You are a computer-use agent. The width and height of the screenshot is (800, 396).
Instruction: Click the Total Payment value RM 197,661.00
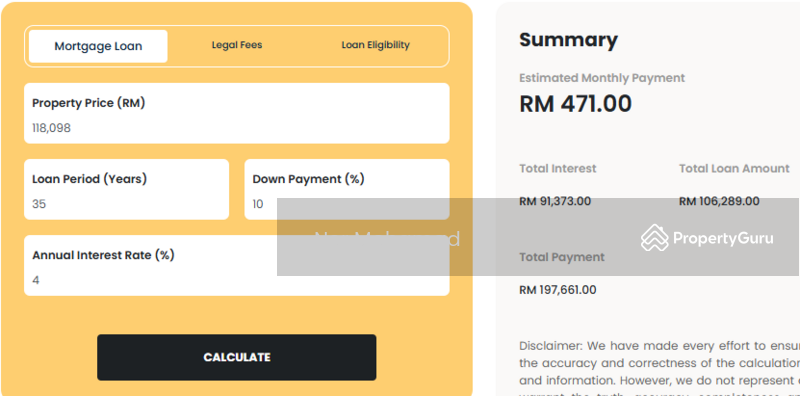pyautogui.click(x=558, y=290)
